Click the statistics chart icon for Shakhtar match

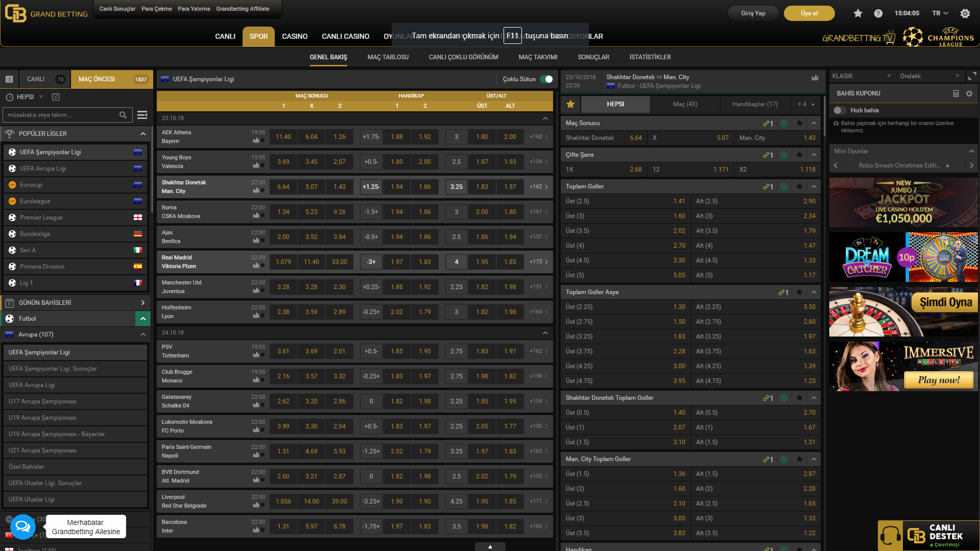[815, 78]
